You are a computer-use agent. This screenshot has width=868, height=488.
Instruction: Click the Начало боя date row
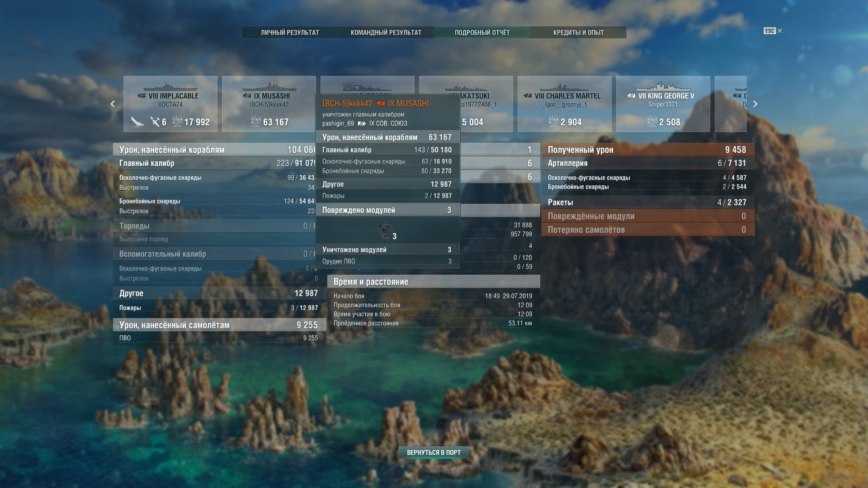point(433,296)
